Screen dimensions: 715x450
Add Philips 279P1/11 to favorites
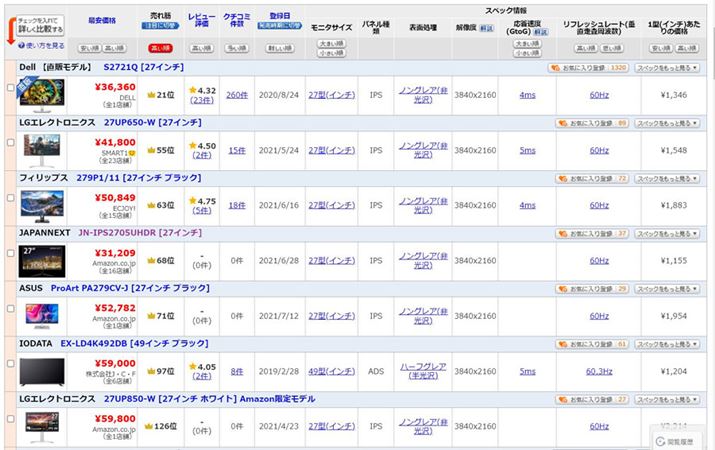(x=592, y=178)
